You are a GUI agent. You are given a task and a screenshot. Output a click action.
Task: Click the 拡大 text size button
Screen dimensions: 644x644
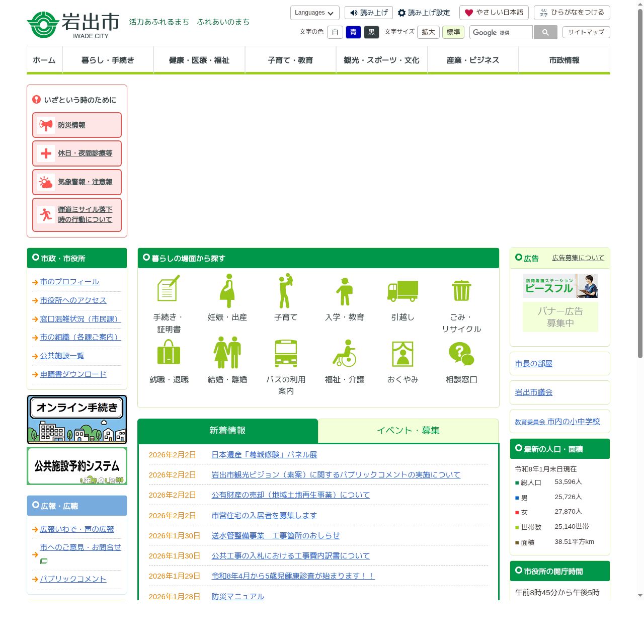(428, 32)
